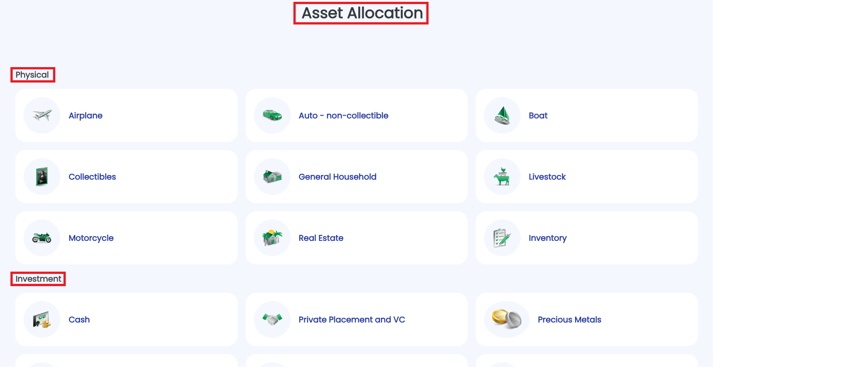Open the Livestock asset category

547,177
